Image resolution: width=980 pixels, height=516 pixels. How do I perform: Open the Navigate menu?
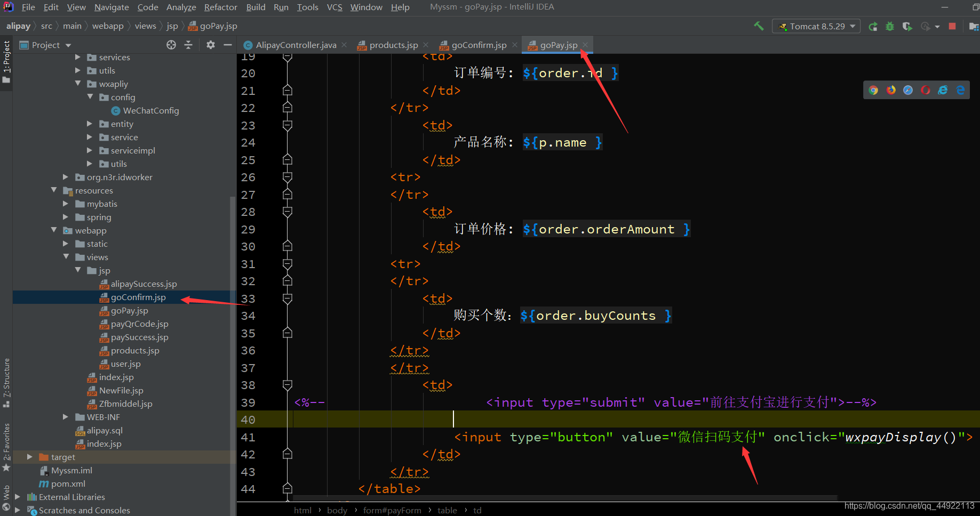tap(111, 7)
